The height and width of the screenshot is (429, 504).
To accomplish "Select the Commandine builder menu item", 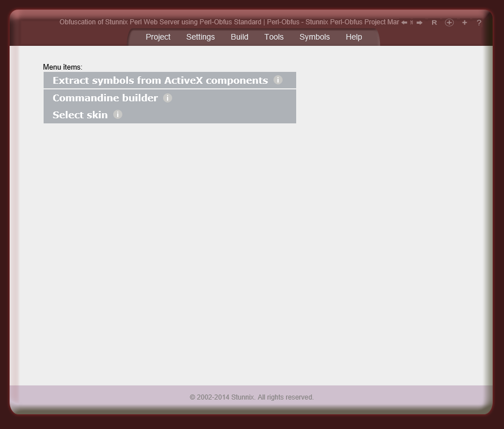I will point(105,98).
